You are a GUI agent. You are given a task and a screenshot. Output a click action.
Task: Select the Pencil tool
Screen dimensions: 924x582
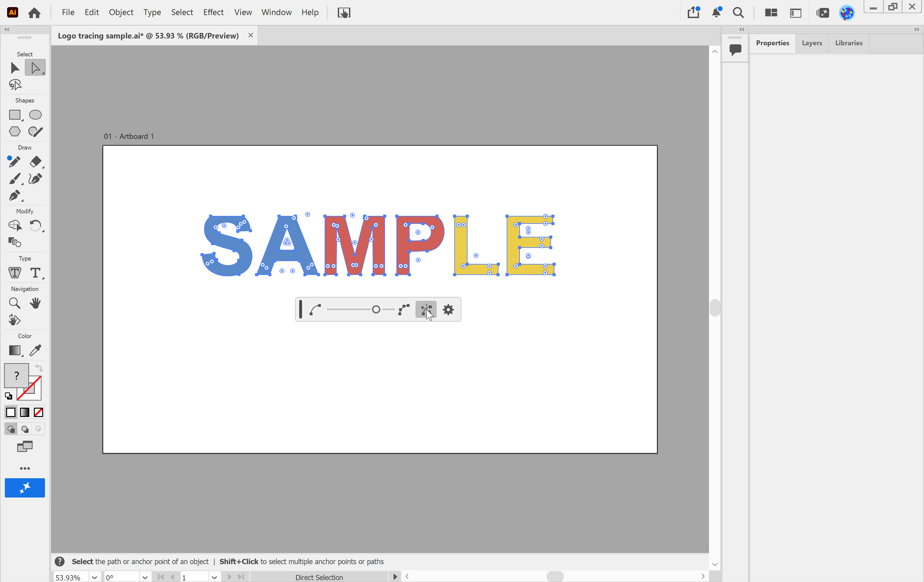pyautogui.click(x=14, y=162)
